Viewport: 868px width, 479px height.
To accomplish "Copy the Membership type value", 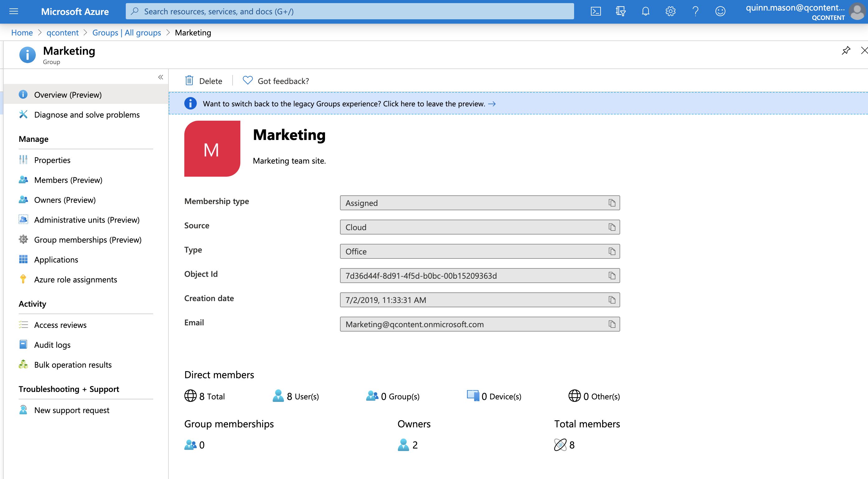I will click(612, 203).
